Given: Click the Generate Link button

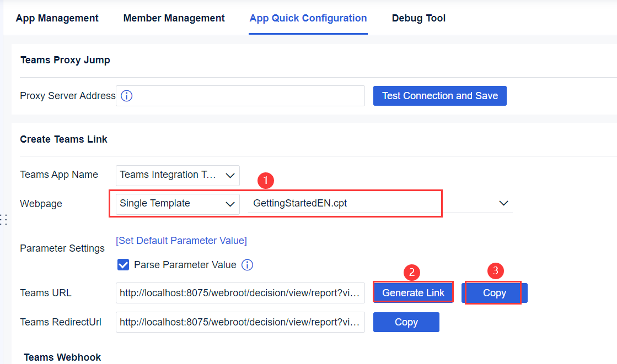Looking at the screenshot, I should coord(413,293).
